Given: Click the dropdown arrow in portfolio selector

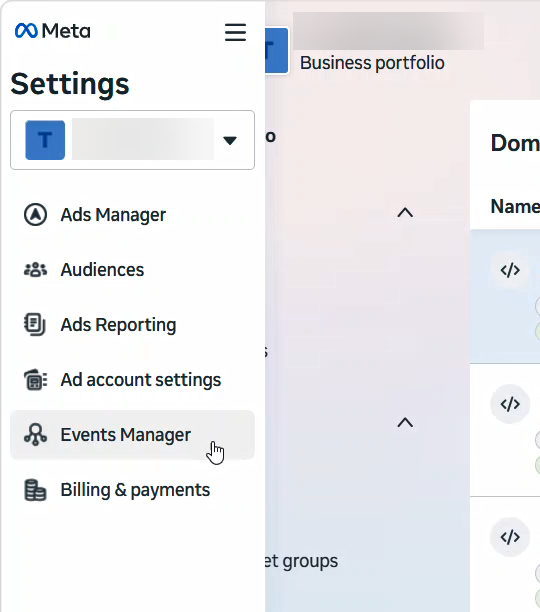Looking at the screenshot, I should tap(230, 141).
